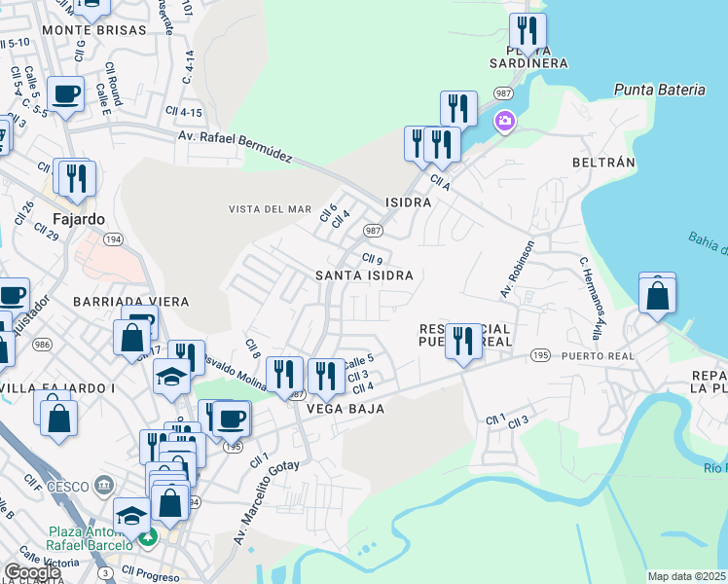This screenshot has width=728, height=584.
Task: Click shopping bag marker in Barriada Viera
Action: (x=131, y=339)
